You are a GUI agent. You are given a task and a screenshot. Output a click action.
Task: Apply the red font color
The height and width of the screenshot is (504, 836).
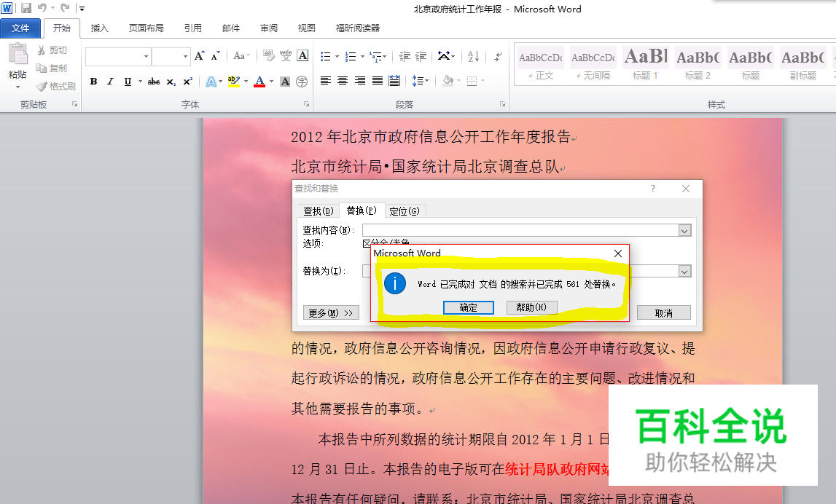pos(259,82)
